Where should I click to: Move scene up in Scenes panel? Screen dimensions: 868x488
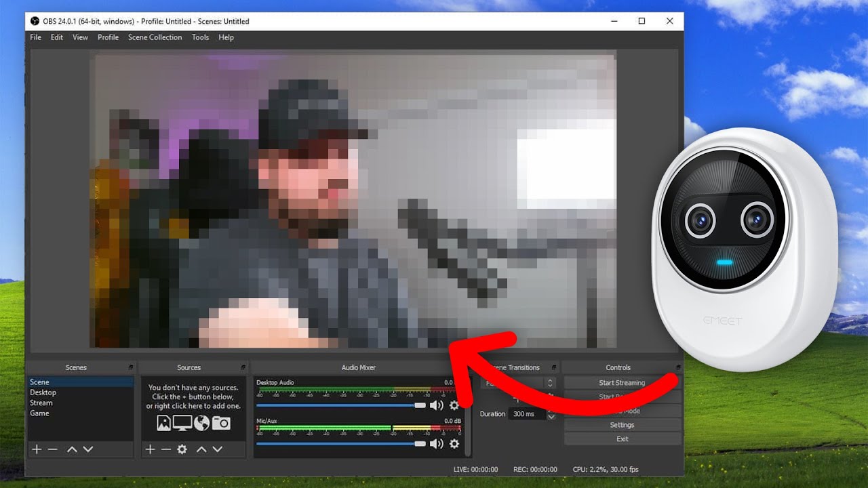click(x=72, y=449)
